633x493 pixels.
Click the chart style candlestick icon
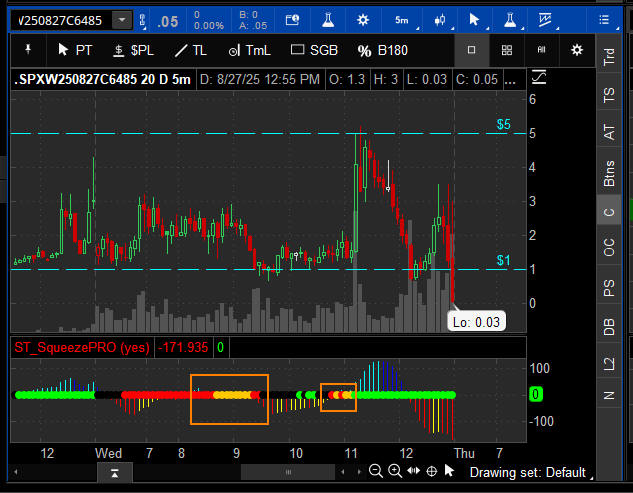[x=440, y=20]
